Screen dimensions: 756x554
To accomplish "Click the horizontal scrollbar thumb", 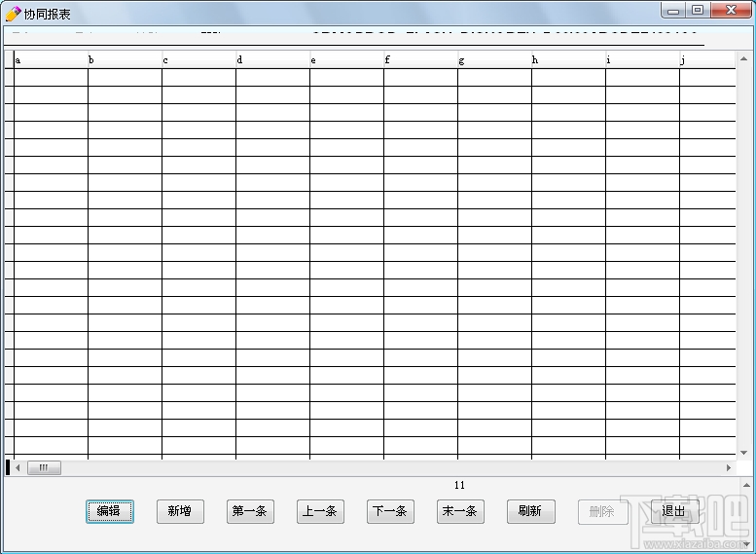I will click(x=44, y=467).
